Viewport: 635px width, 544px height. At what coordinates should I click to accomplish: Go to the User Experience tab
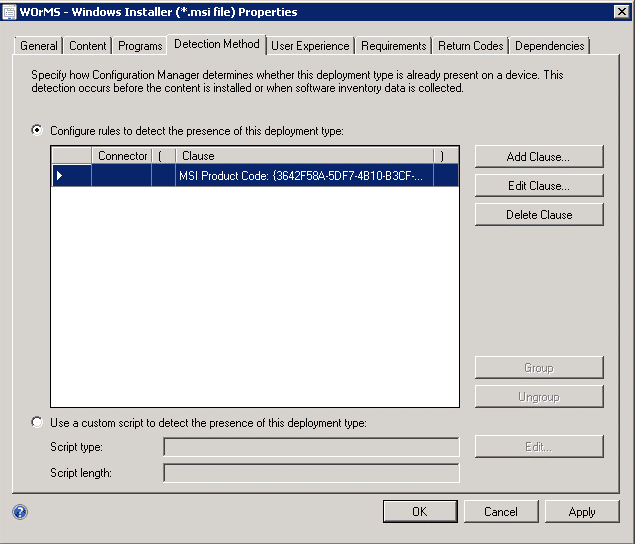click(310, 46)
